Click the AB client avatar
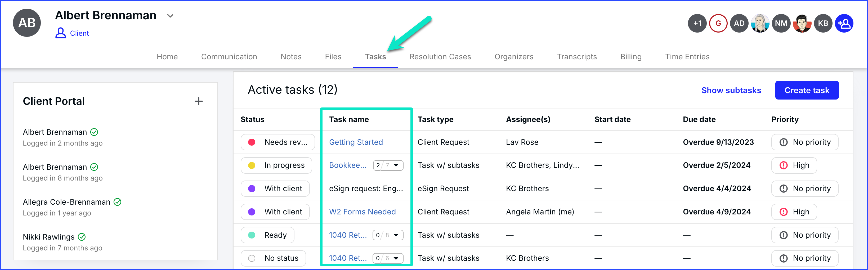868x270 pixels. click(x=27, y=23)
